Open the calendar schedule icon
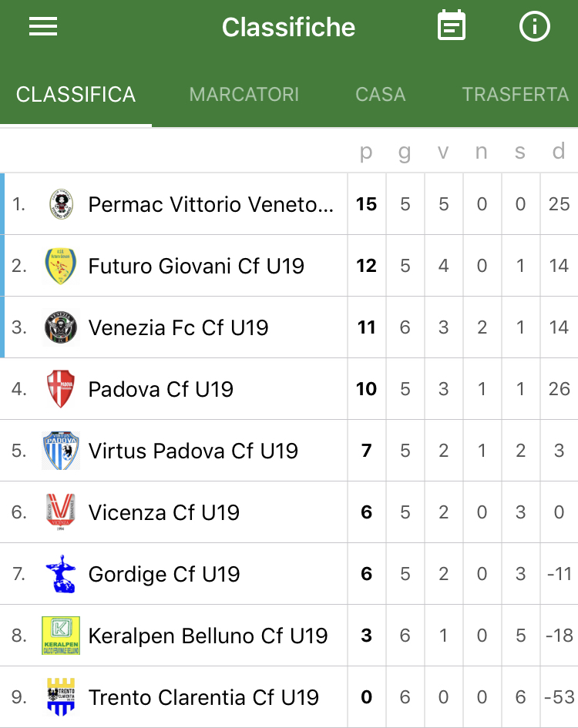The height and width of the screenshot is (728, 578). click(451, 25)
